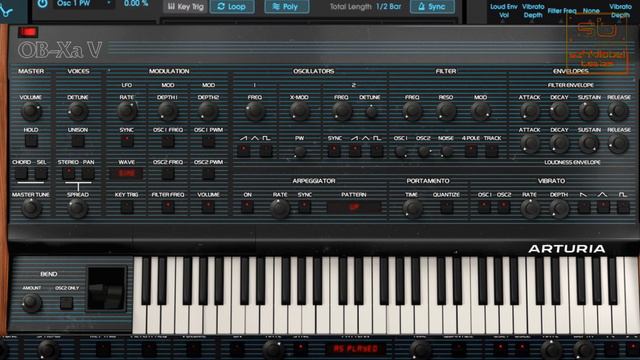
Task: Click the Filter Envelope Release knob
Action: [x=619, y=111]
